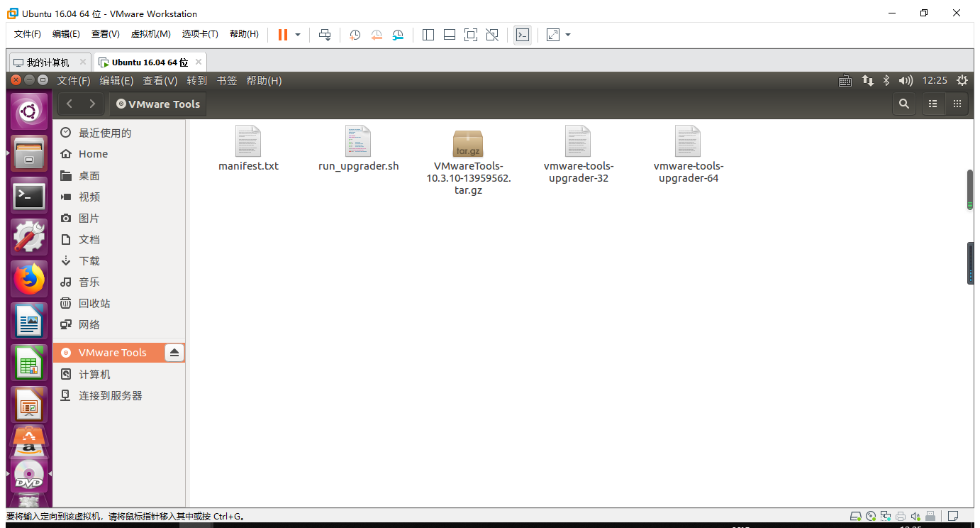This screenshot has height=528, width=980.
Task: Revert the virtual machine to its snapshot
Action: 377,35
